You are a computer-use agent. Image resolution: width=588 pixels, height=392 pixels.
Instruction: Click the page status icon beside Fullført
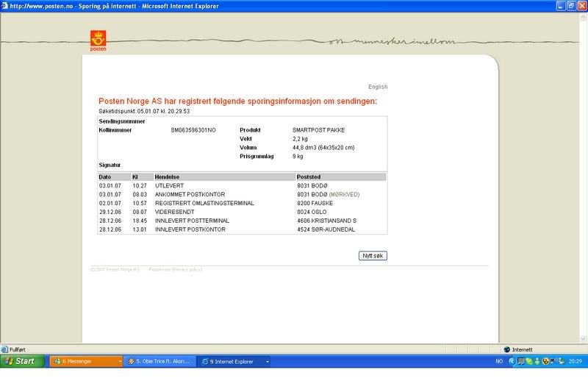[x=4, y=349]
